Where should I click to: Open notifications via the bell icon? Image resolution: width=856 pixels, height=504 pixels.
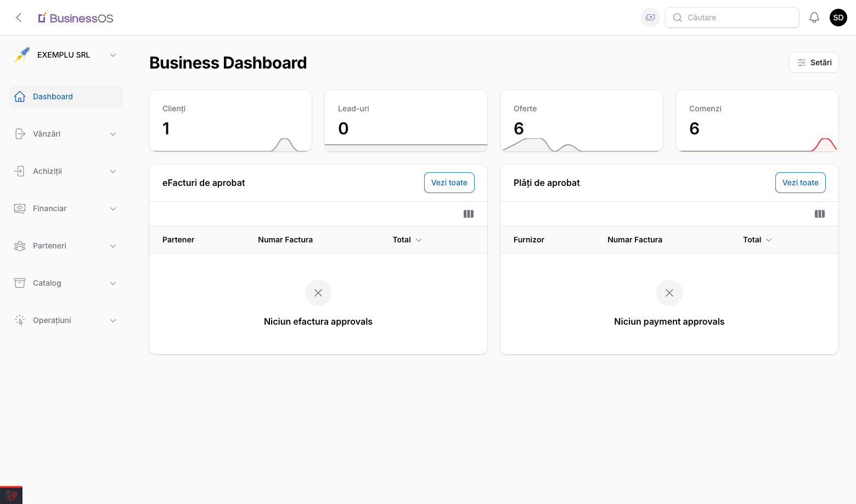(814, 17)
